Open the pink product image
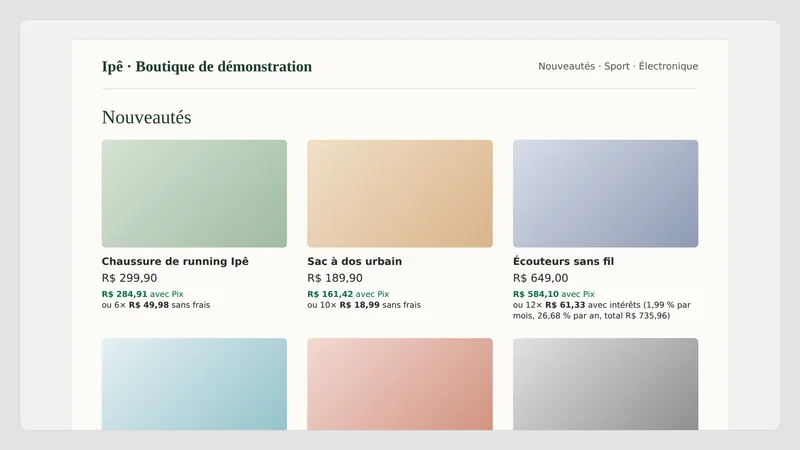Image resolution: width=800 pixels, height=450 pixels. click(x=400, y=384)
